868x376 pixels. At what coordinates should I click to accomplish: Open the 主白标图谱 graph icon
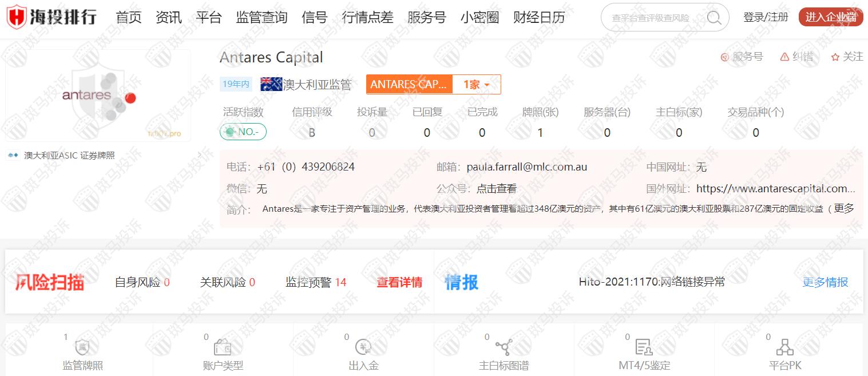[x=504, y=347]
